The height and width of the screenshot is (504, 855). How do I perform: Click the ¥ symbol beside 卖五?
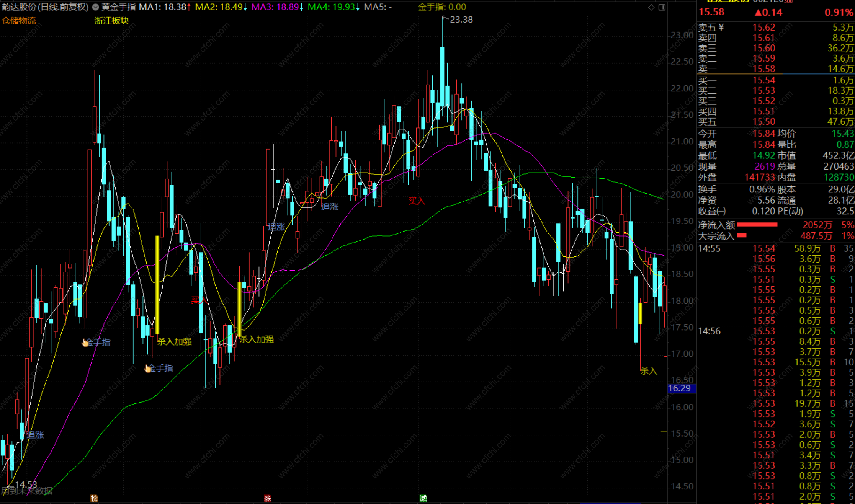point(721,27)
